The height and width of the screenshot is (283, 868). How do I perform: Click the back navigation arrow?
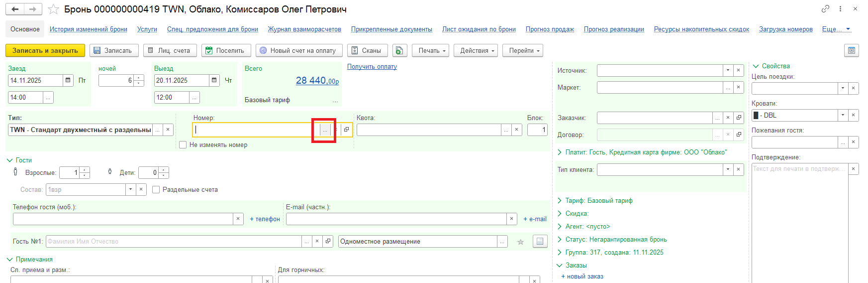[15, 9]
